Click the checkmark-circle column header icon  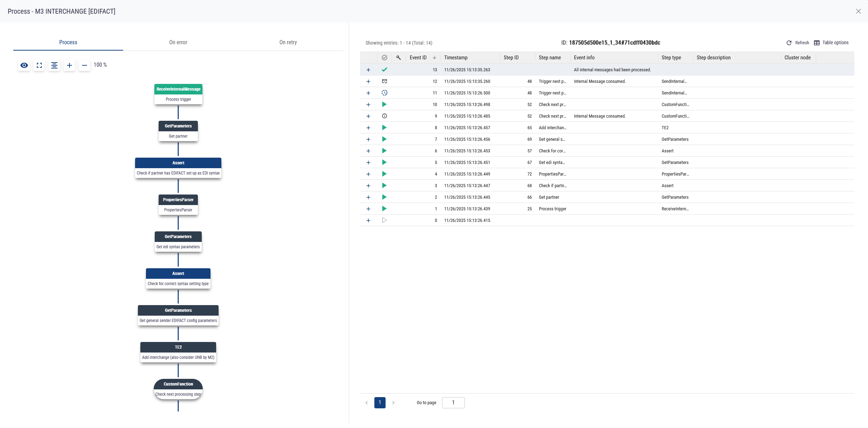[385, 57]
